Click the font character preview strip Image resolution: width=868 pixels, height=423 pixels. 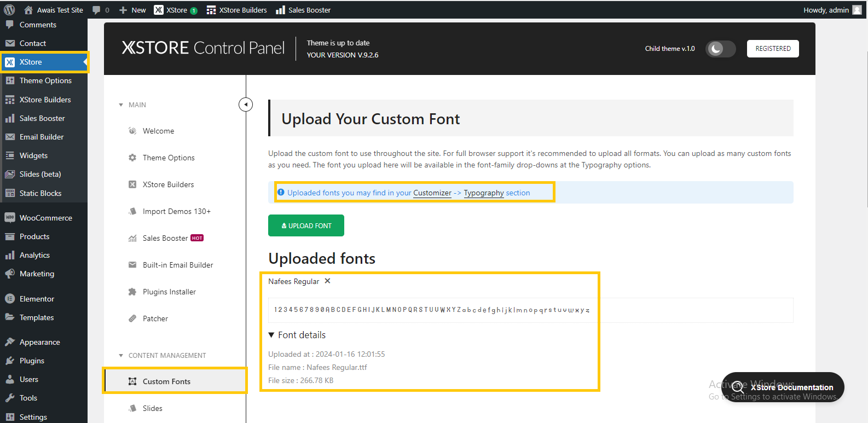(530, 310)
